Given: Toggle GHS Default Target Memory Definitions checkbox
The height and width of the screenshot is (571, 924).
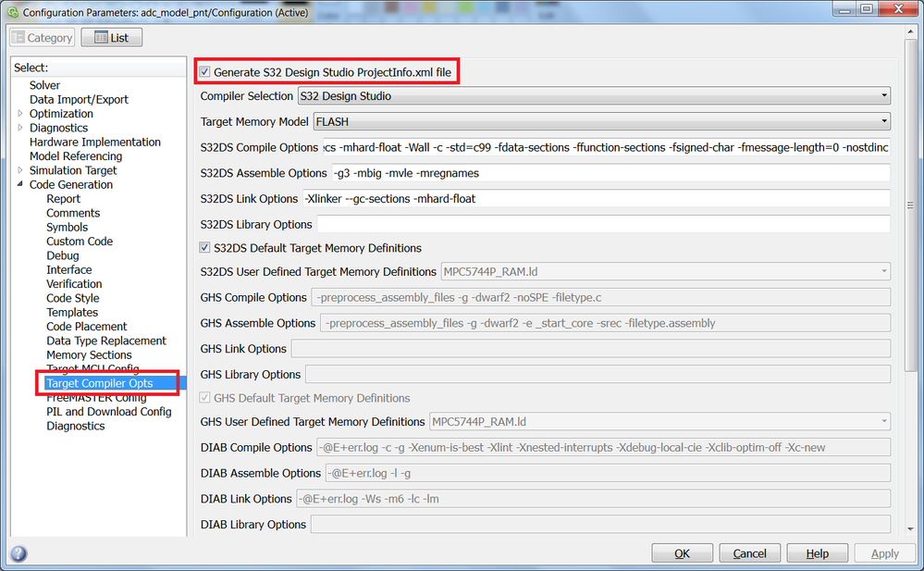Looking at the screenshot, I should (204, 398).
